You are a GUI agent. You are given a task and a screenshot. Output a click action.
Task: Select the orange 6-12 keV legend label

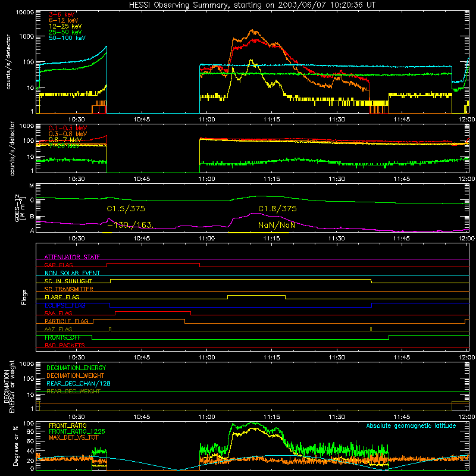pyautogui.click(x=64, y=20)
